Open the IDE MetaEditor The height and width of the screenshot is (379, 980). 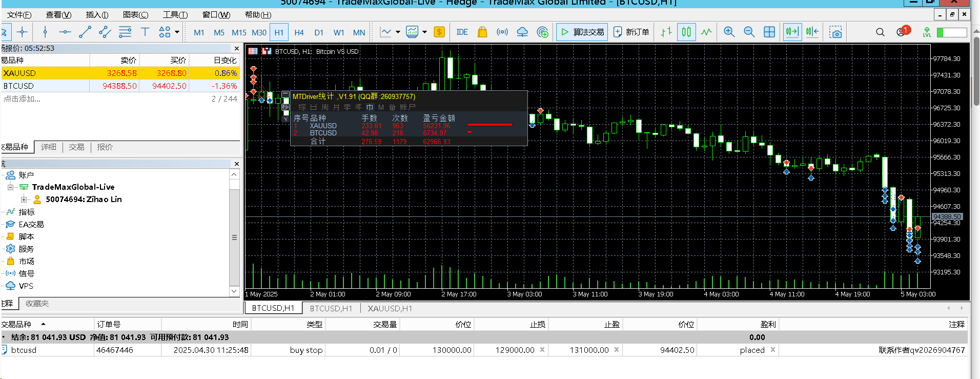462,32
